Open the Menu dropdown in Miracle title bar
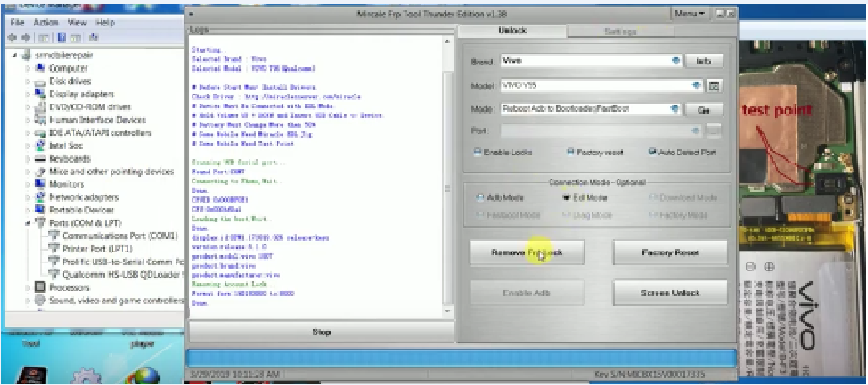 pos(689,14)
